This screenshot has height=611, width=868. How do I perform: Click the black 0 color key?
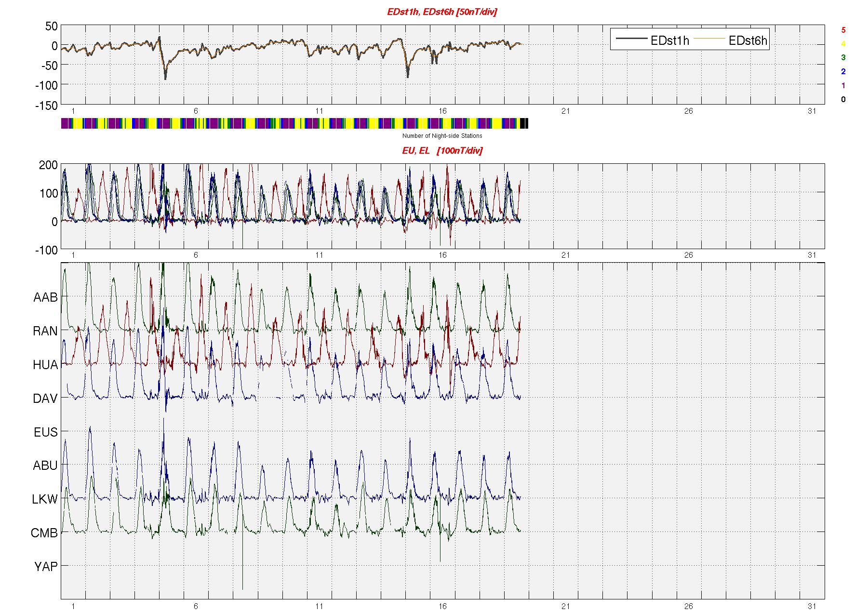(x=843, y=100)
